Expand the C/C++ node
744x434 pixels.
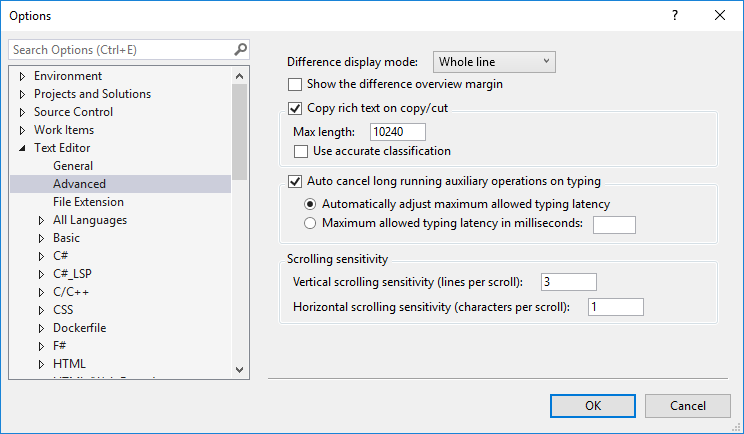pos(41,292)
